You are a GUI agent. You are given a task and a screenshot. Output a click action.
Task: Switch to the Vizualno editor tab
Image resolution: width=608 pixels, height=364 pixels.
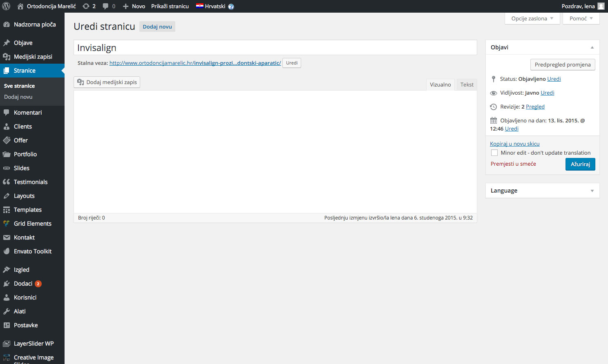pos(440,84)
